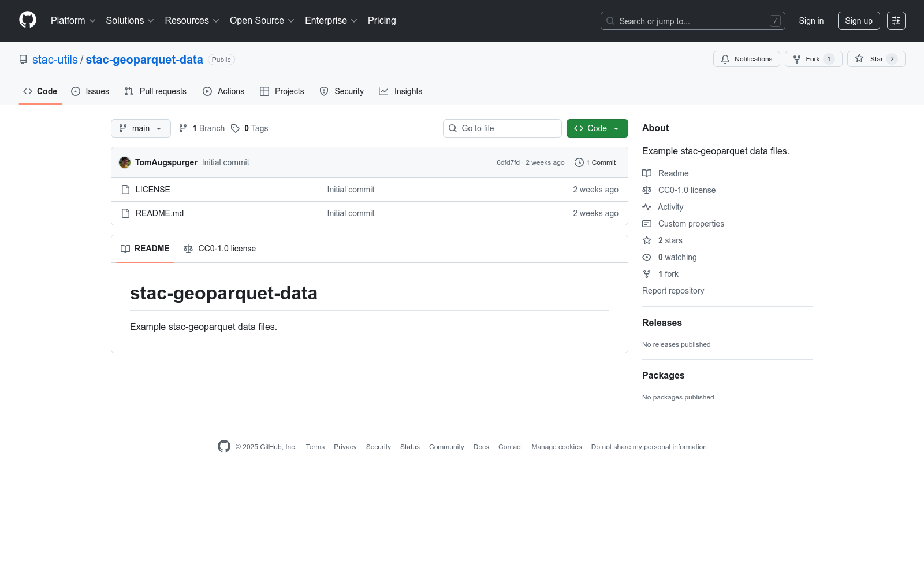
Task: Open the Pull requests tab
Action: click(x=155, y=91)
